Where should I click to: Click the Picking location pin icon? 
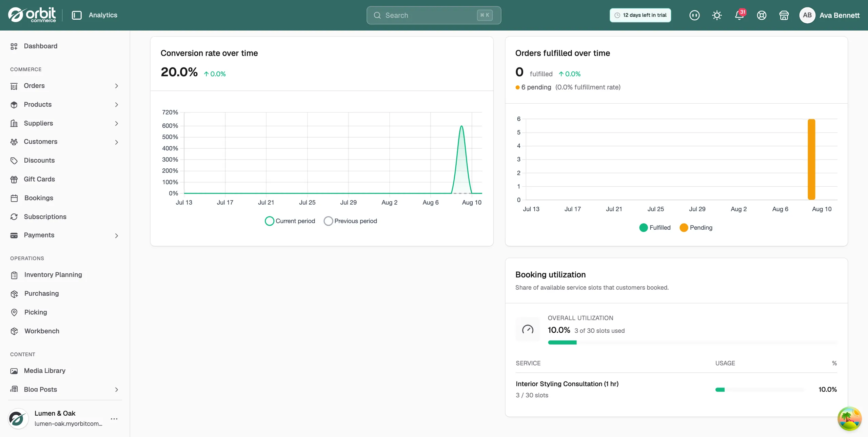pyautogui.click(x=14, y=312)
